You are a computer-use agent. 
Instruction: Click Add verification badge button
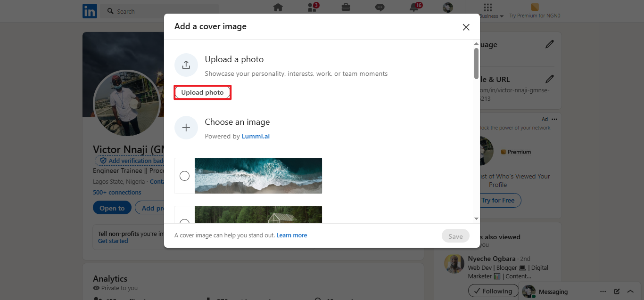[x=130, y=161]
